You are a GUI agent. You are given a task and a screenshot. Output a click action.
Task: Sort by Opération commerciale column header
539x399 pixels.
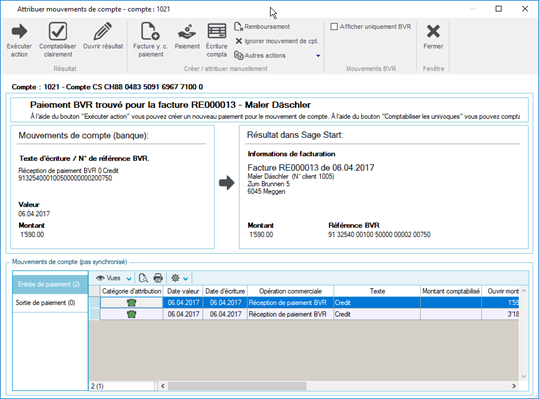point(290,291)
